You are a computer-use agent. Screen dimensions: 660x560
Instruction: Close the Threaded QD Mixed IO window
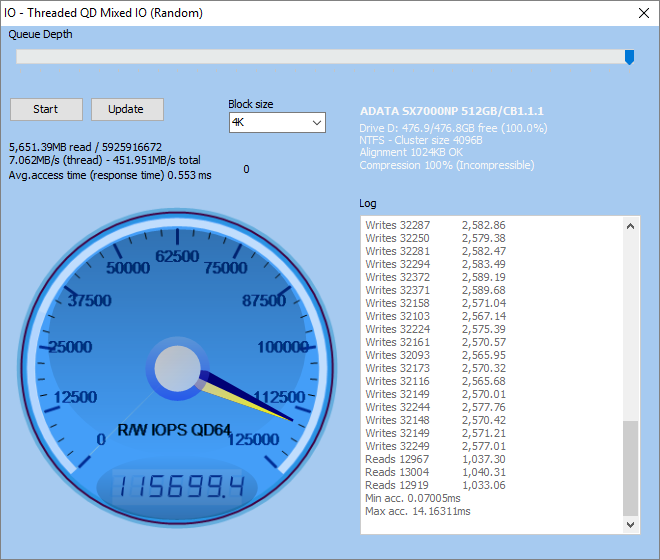coord(644,13)
